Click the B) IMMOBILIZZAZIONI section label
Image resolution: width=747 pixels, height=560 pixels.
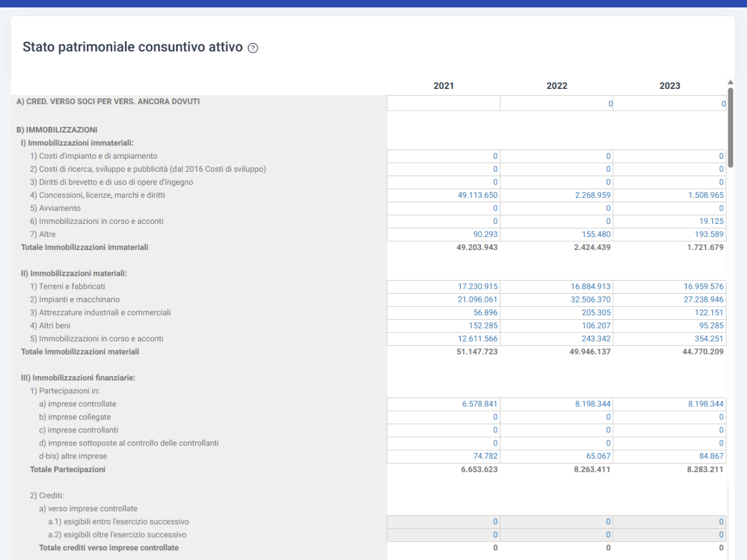pos(57,130)
